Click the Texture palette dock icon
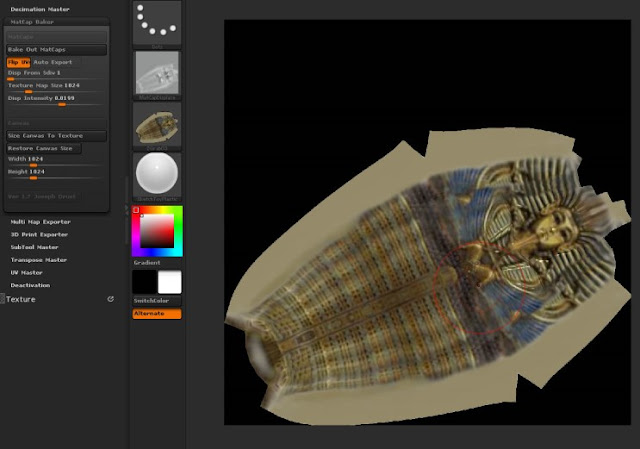The width and height of the screenshot is (640, 449). pos(110,299)
